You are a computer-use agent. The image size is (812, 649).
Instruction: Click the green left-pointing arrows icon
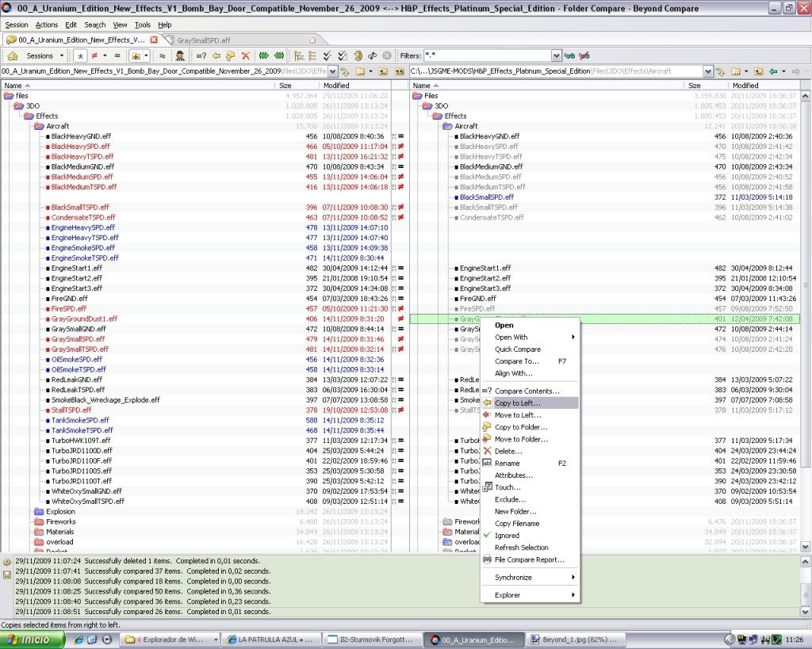click(279, 56)
